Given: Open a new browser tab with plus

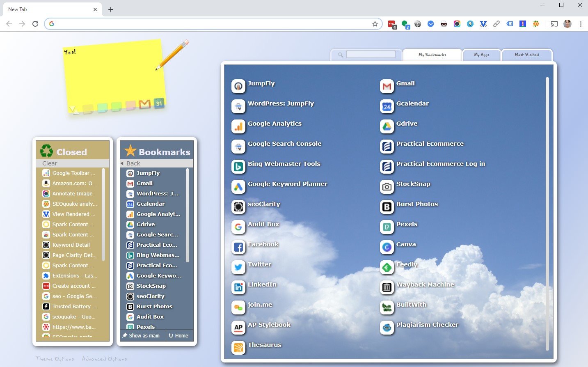Looking at the screenshot, I should click(111, 9).
